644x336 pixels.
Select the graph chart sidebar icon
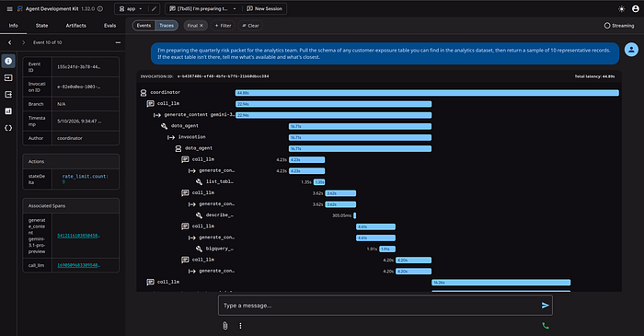point(8,111)
